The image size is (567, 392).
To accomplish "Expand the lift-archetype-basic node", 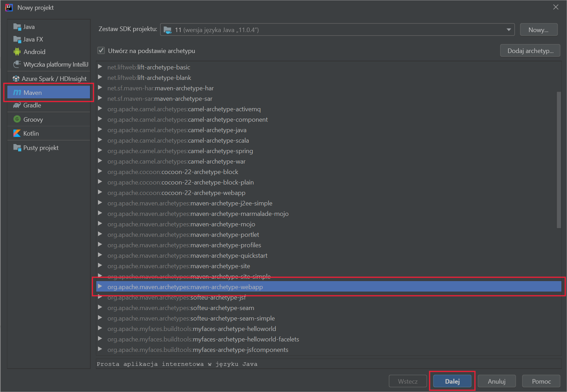I will coord(100,67).
